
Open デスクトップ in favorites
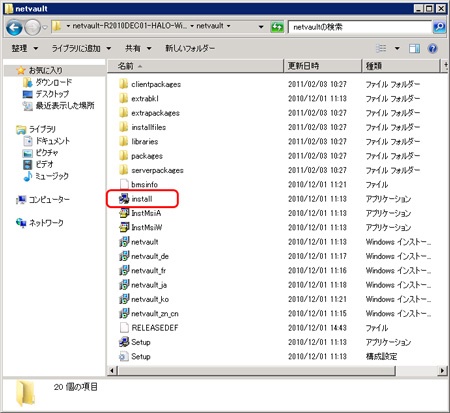52,94
